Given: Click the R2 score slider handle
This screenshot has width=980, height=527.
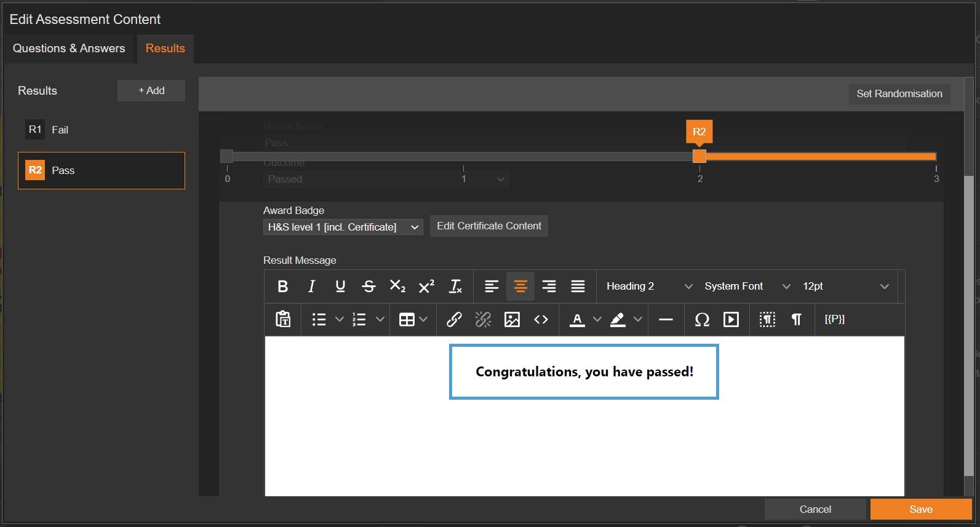Looking at the screenshot, I should [699, 156].
